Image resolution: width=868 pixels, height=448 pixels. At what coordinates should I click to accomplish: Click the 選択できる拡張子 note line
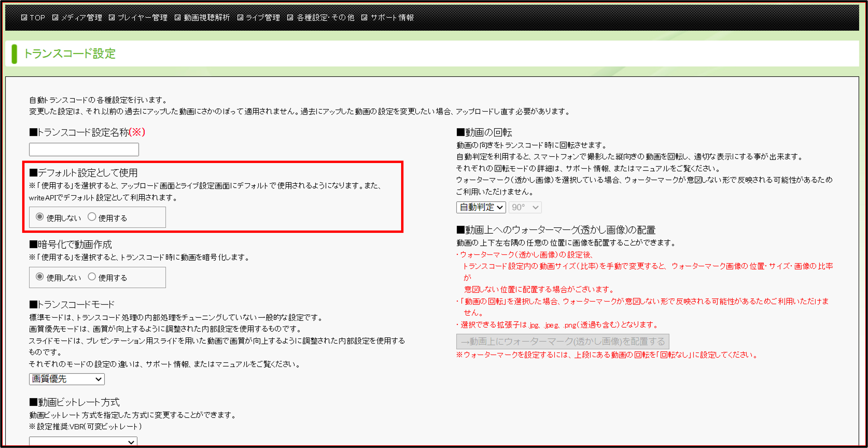coord(557,325)
